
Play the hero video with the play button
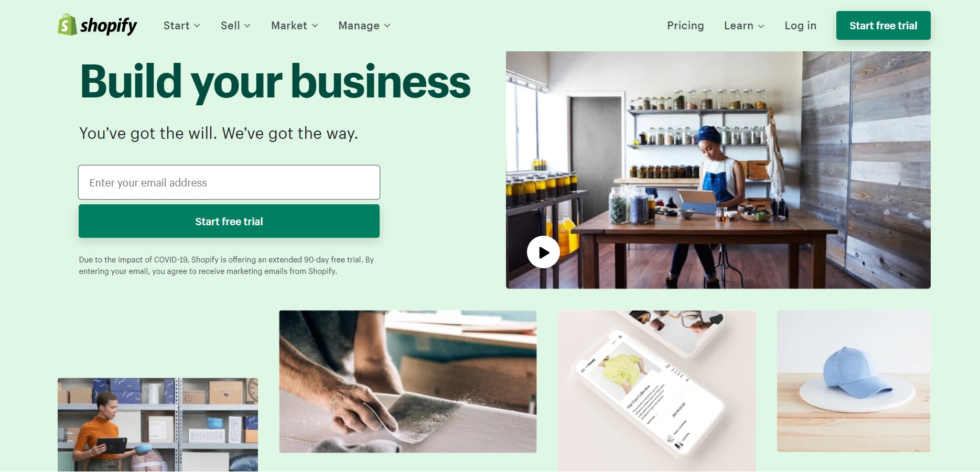(x=543, y=252)
